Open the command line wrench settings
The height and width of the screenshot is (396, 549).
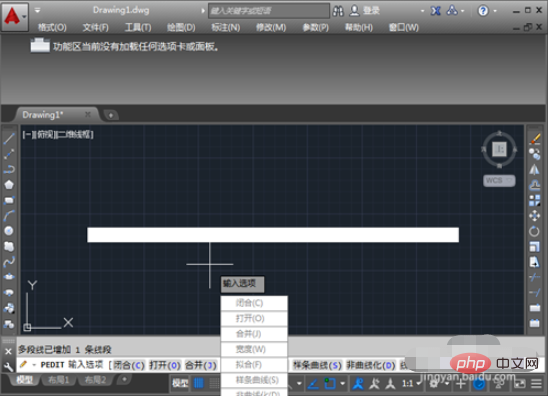pyautogui.click(x=8, y=366)
